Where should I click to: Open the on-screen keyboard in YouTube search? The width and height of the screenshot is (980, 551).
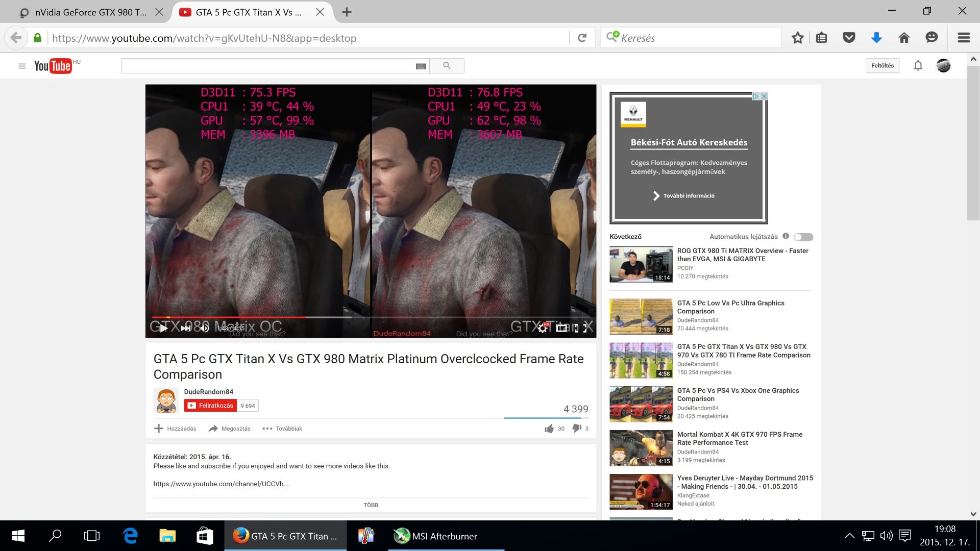421,66
